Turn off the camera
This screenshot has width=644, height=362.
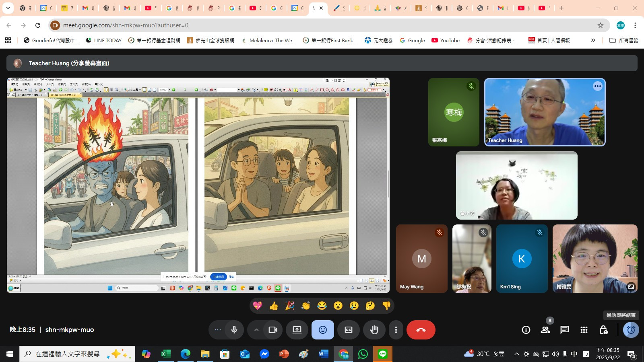[x=273, y=330]
